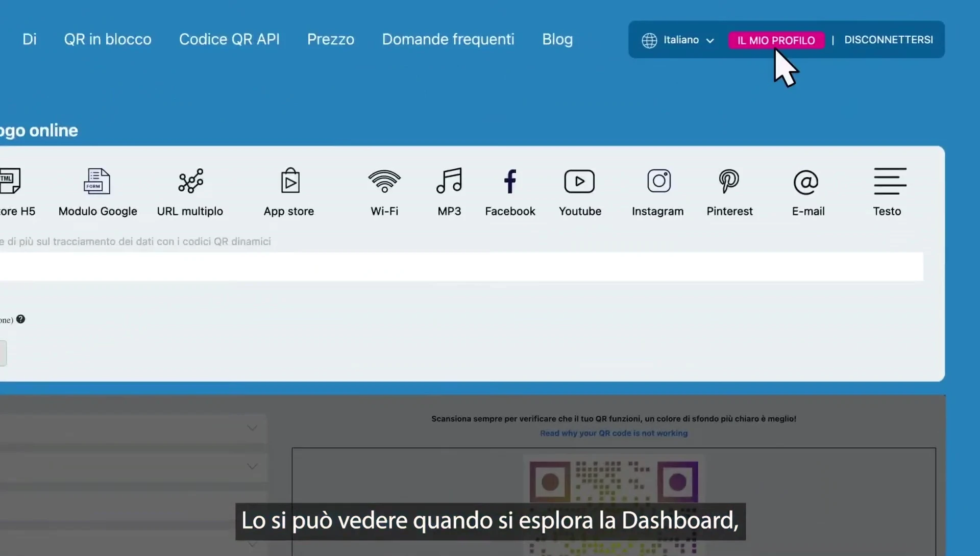Click IL MIO PROFILO button
980x556 pixels.
776,40
